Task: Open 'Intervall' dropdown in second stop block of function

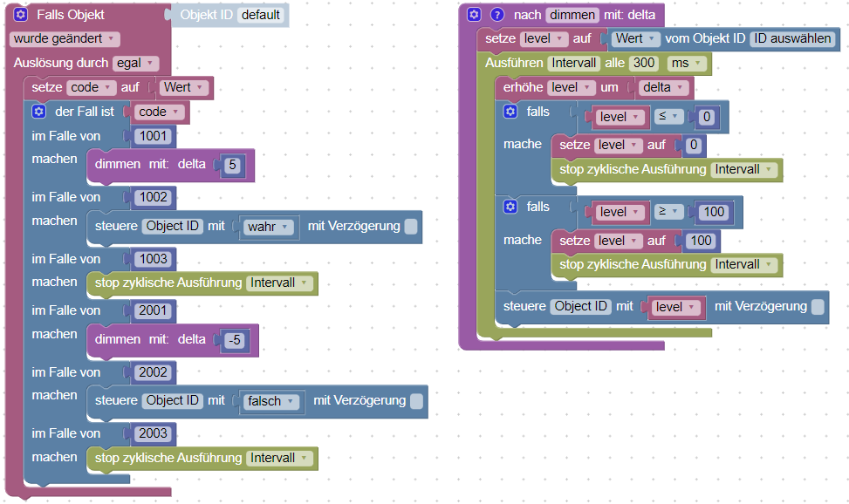Action: coord(744,265)
